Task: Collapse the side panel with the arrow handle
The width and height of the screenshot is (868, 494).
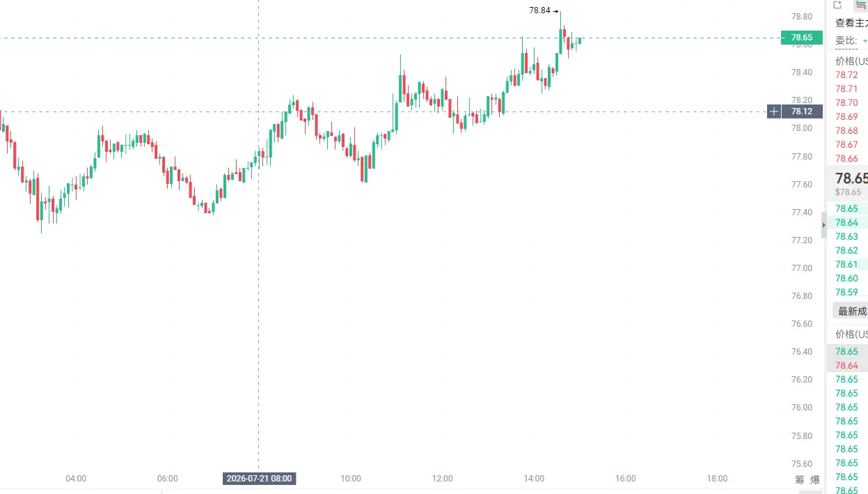Action: [x=824, y=224]
